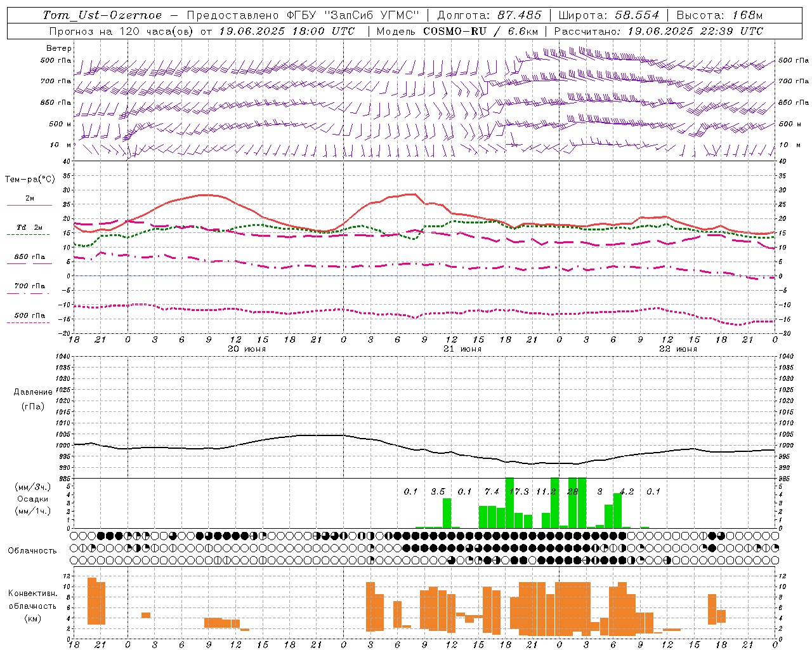Click the dashed 'Td 2м' legend line

(29, 234)
